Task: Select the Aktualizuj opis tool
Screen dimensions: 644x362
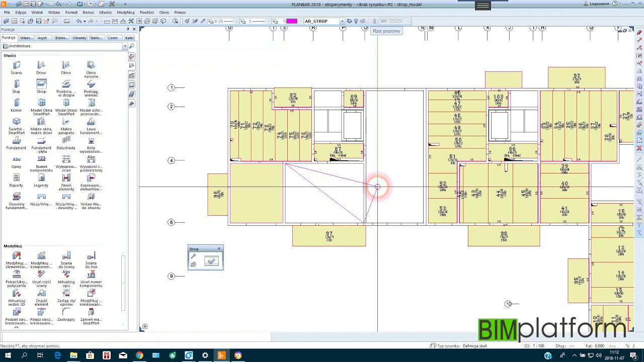Action: tap(66, 279)
